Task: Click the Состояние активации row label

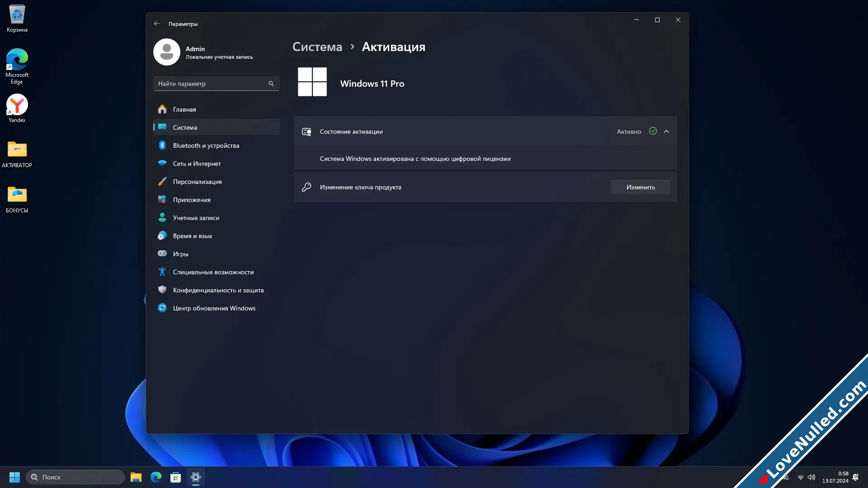Action: pyautogui.click(x=351, y=131)
